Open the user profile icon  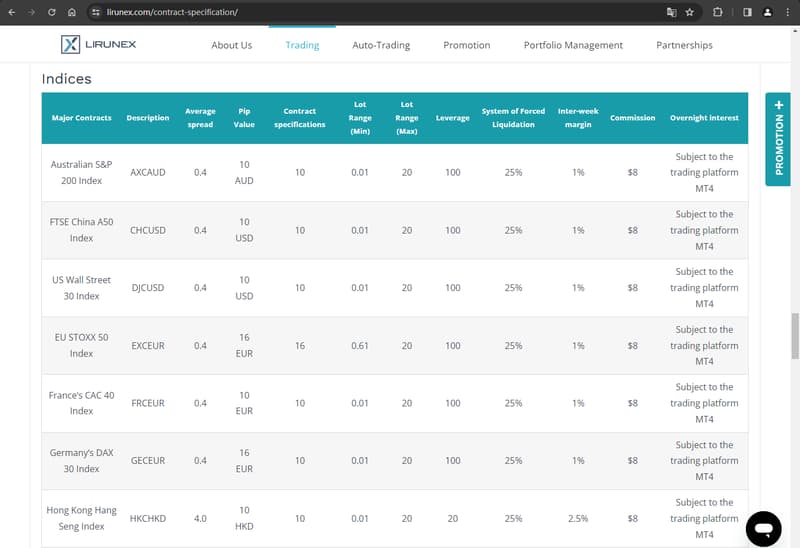767,12
